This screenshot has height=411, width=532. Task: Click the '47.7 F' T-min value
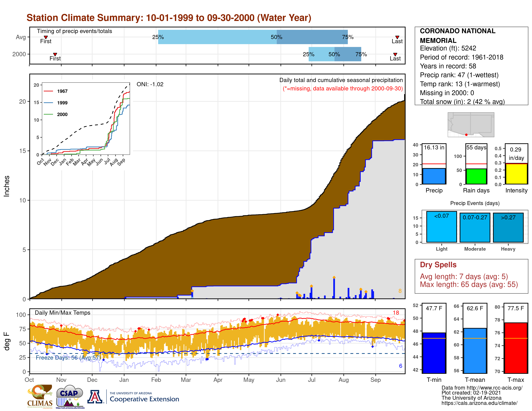[434, 308]
